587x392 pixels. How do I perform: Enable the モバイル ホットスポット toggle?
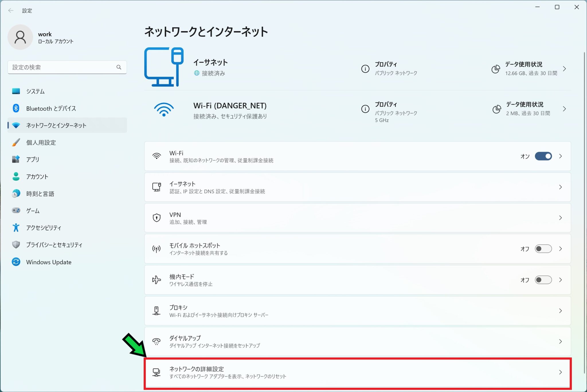coord(543,249)
